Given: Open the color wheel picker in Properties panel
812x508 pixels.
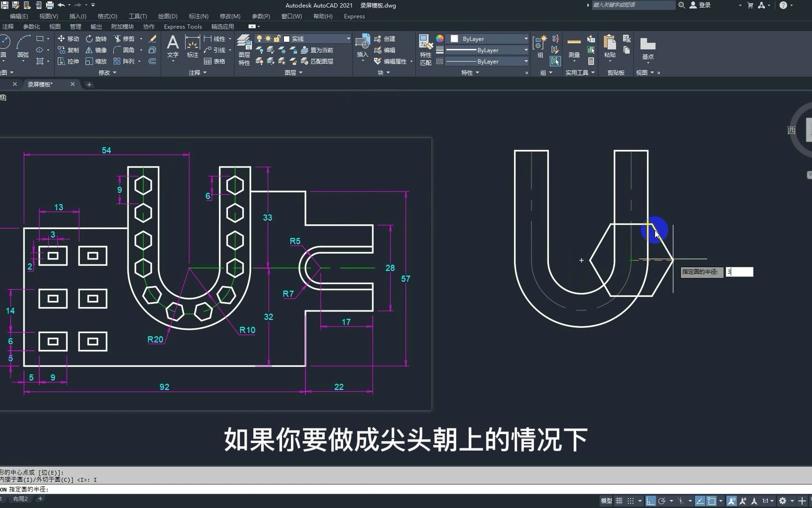Looking at the screenshot, I should click(x=440, y=39).
